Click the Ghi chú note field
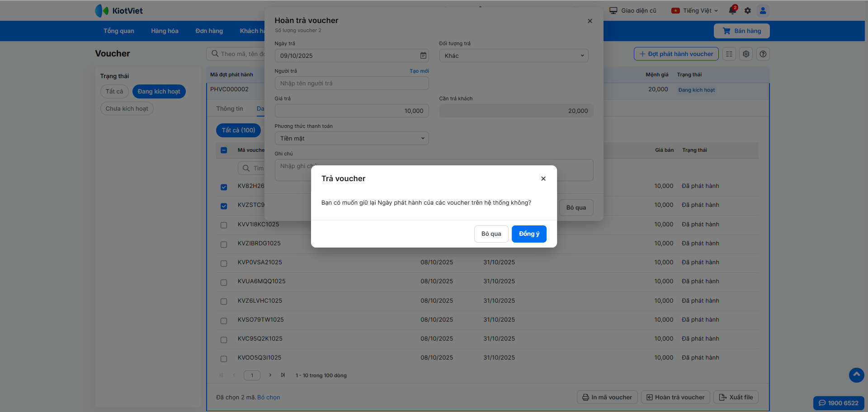 pyautogui.click(x=434, y=170)
